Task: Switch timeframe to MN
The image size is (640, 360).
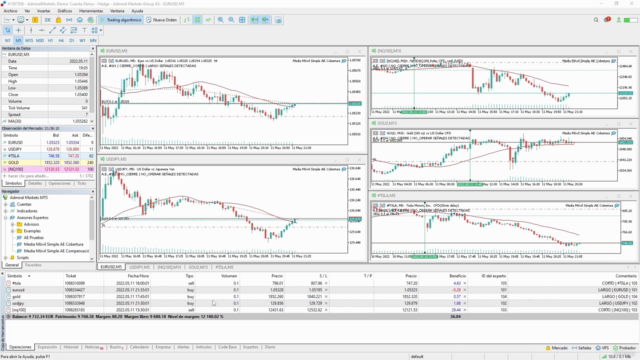Action: coord(93,40)
